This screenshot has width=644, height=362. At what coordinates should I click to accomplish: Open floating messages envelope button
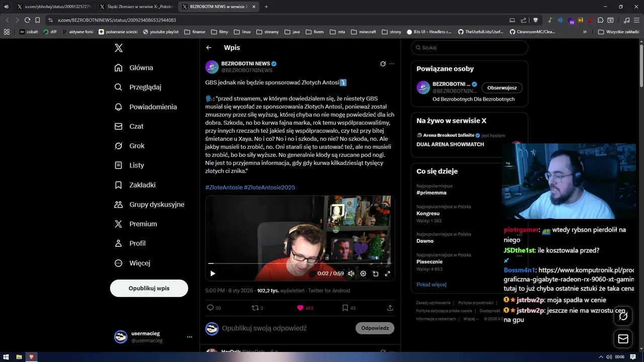click(623, 339)
